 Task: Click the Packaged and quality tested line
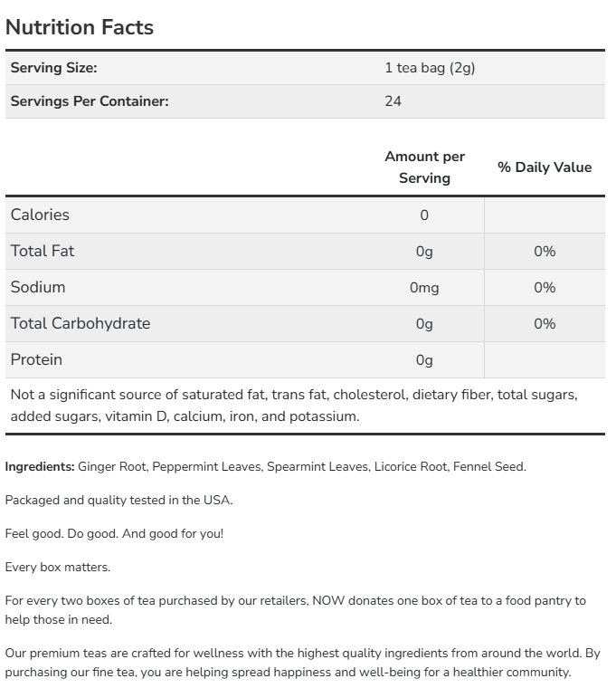pyautogui.click(x=118, y=500)
